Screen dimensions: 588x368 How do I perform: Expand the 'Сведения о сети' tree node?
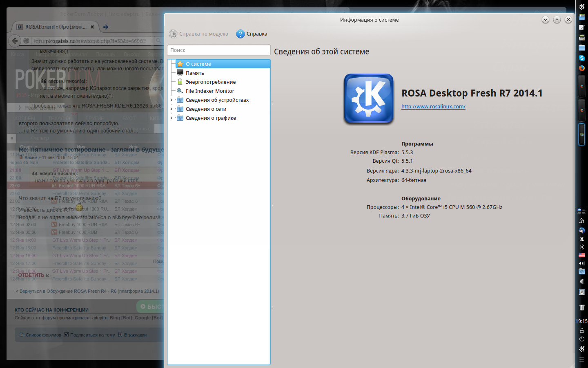171,109
